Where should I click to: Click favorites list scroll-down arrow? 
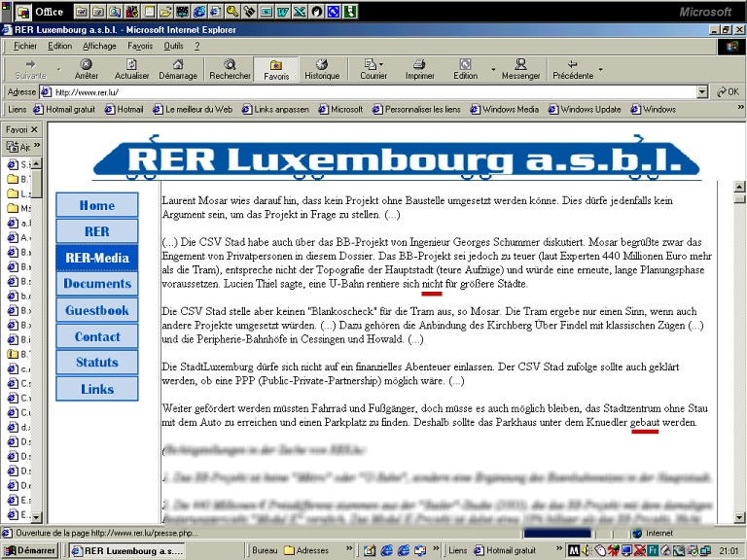(x=36, y=516)
